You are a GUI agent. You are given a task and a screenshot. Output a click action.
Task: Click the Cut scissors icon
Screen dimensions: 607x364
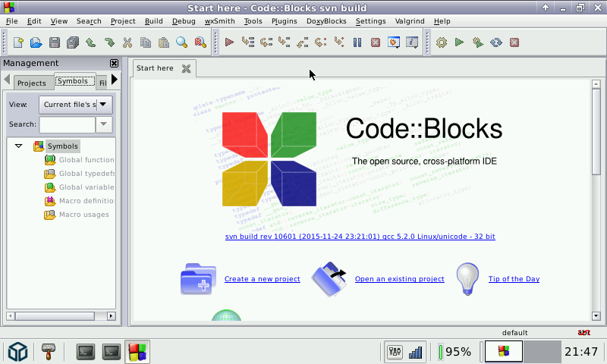[127, 42]
